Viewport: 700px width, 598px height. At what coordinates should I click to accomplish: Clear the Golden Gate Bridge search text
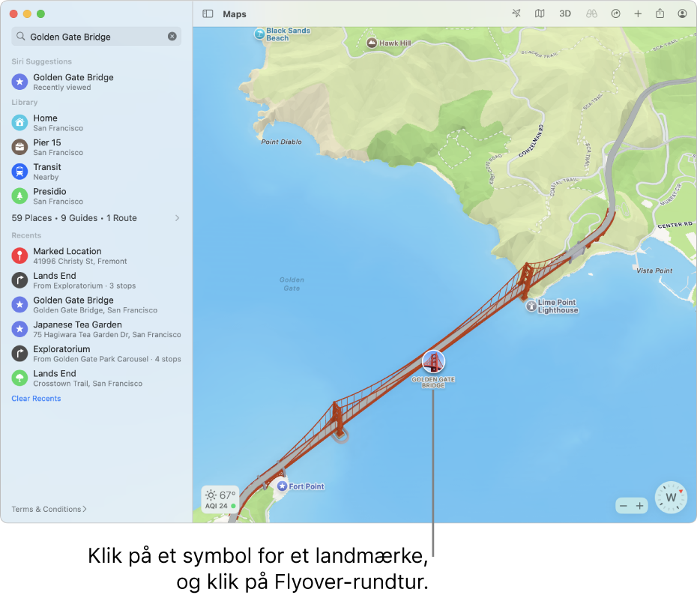tap(173, 37)
